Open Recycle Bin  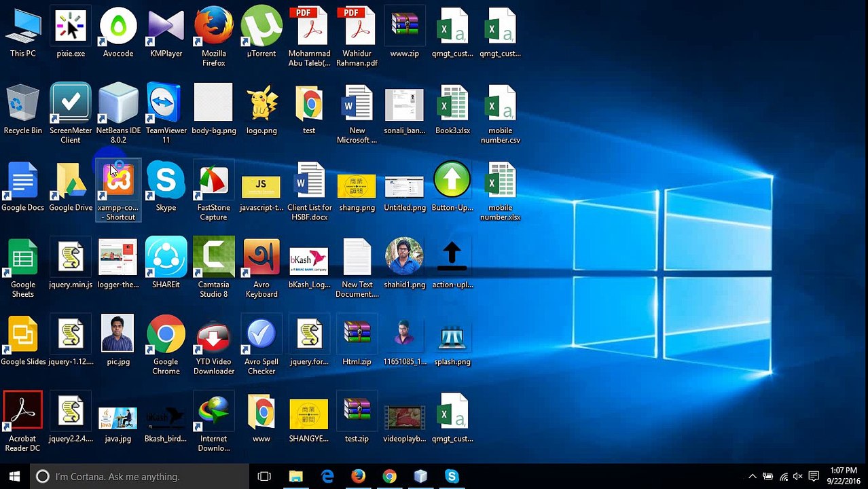(x=22, y=109)
